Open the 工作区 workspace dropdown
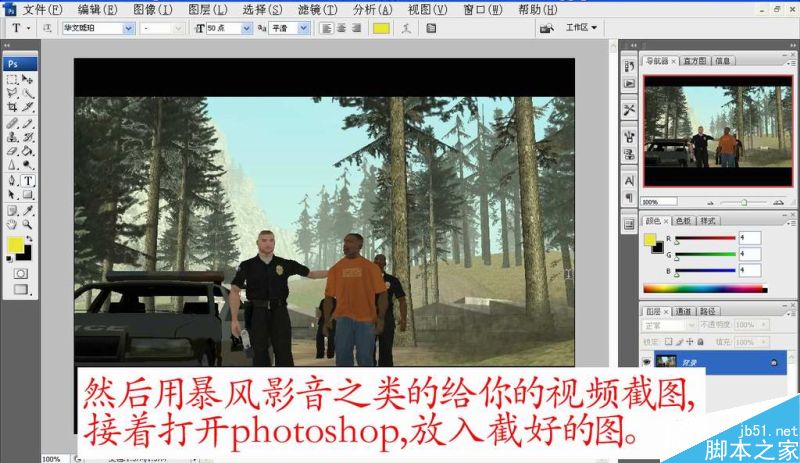The image size is (800, 463). click(581, 28)
